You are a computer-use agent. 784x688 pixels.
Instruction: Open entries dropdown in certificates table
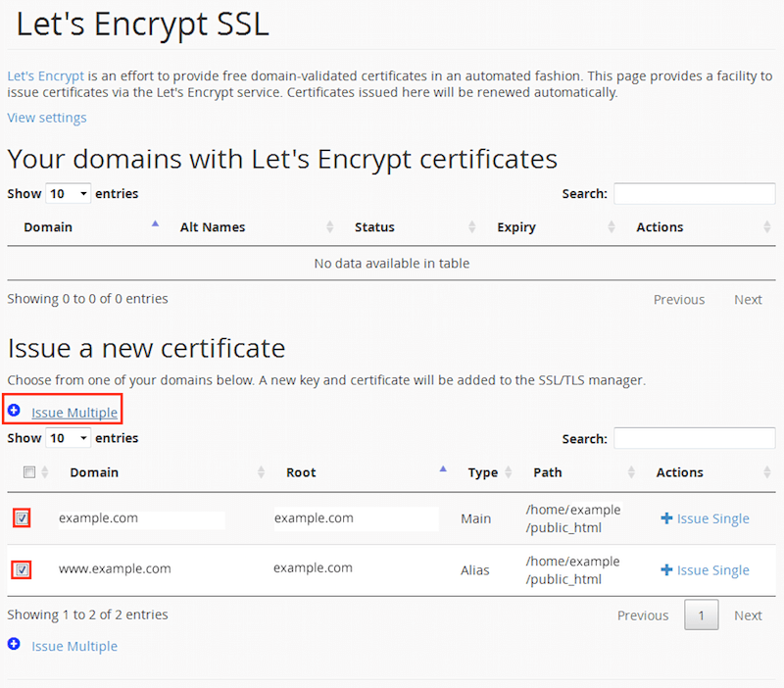point(69,194)
